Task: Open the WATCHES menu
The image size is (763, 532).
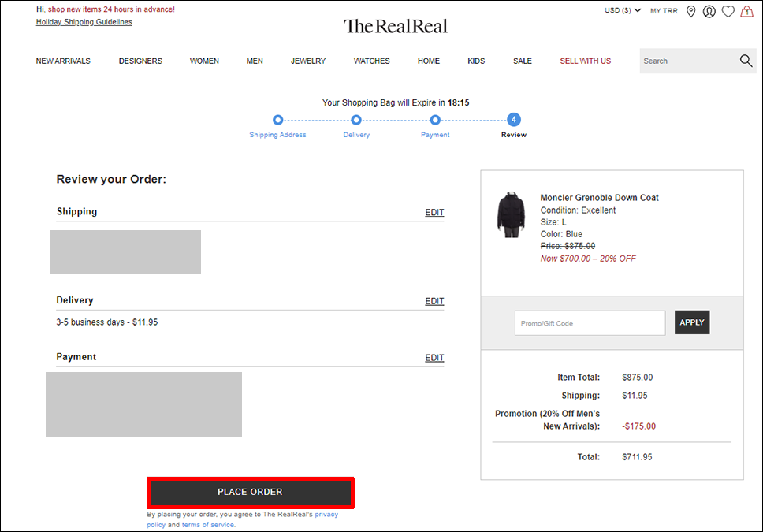Action: click(372, 61)
